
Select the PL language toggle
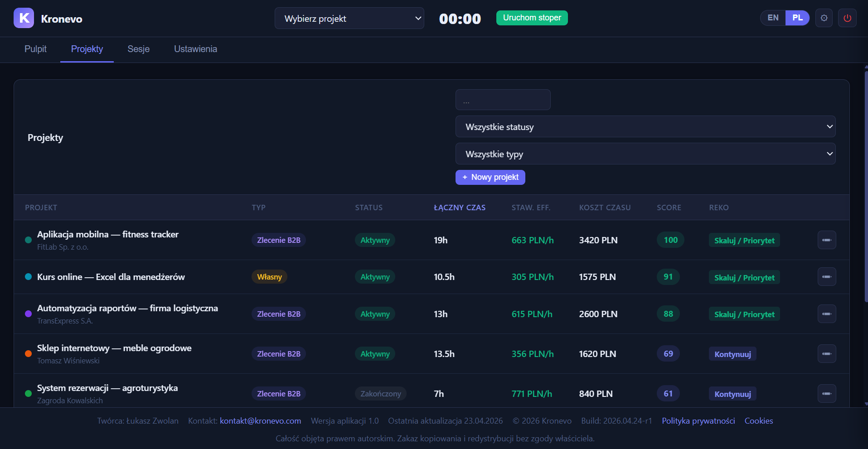[797, 18]
